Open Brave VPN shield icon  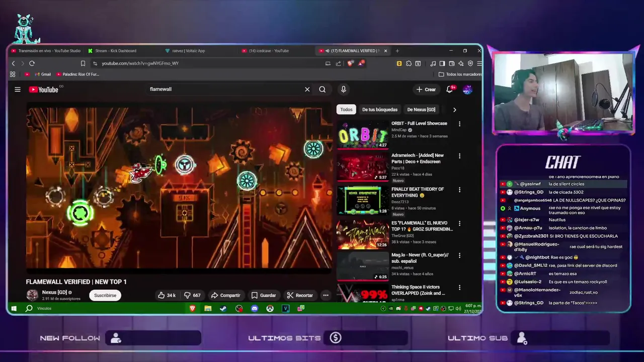click(470, 63)
